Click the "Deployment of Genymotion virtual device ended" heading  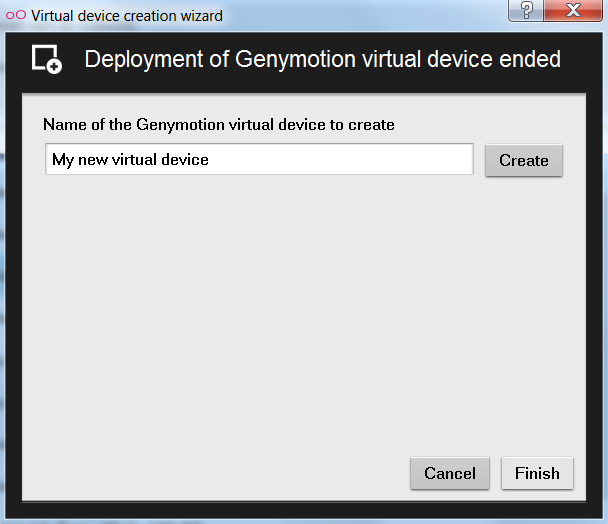coord(322,59)
